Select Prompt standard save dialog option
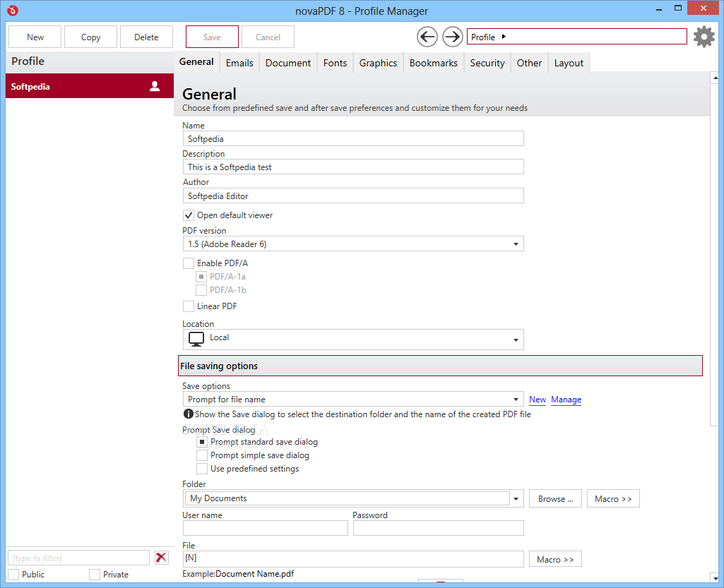 coord(202,442)
